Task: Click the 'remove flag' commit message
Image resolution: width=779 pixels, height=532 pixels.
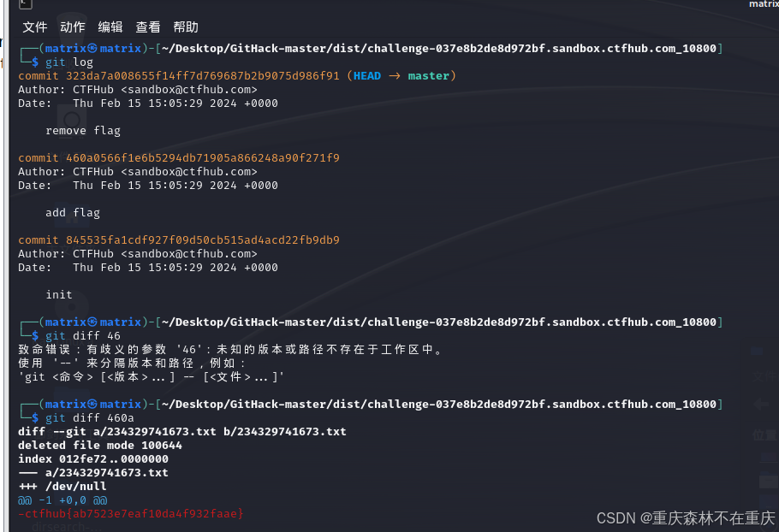Action: click(83, 131)
